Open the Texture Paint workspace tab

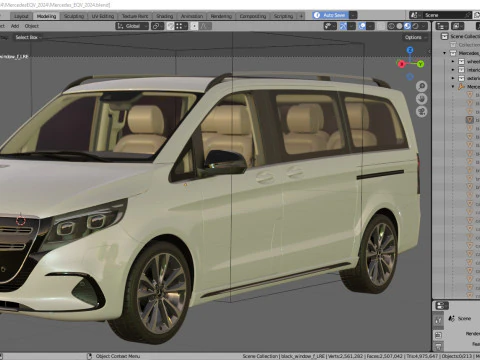(x=135, y=16)
